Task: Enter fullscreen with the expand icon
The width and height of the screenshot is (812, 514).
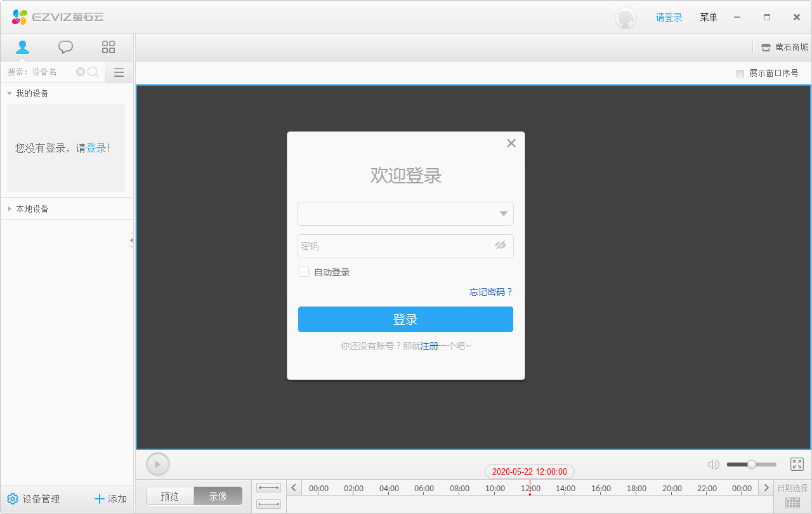Action: 797,464
